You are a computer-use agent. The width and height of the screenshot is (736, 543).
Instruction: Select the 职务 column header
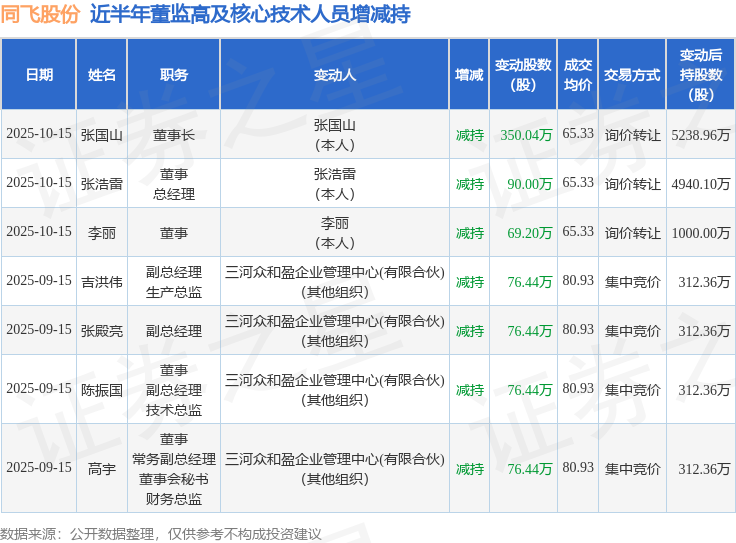174,75
